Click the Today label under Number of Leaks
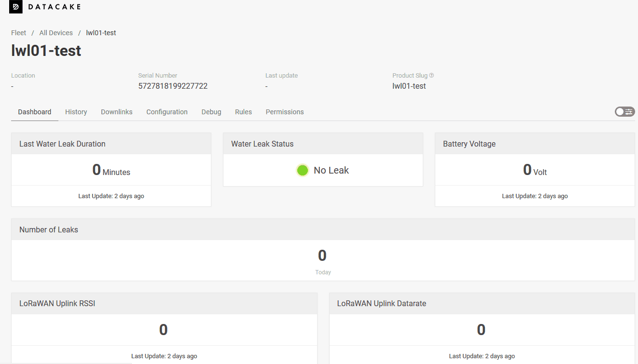 [x=323, y=272]
